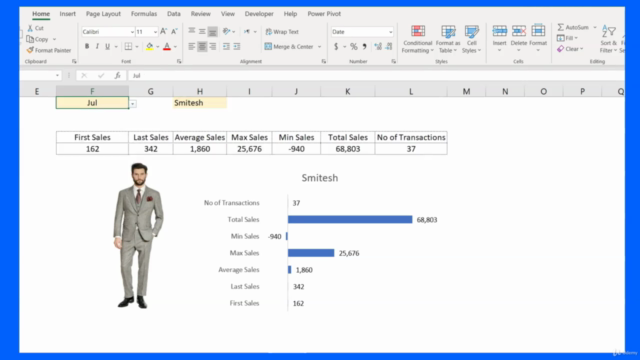Select the Smitesh name cell
This screenshot has width=640, height=360.
[200, 103]
